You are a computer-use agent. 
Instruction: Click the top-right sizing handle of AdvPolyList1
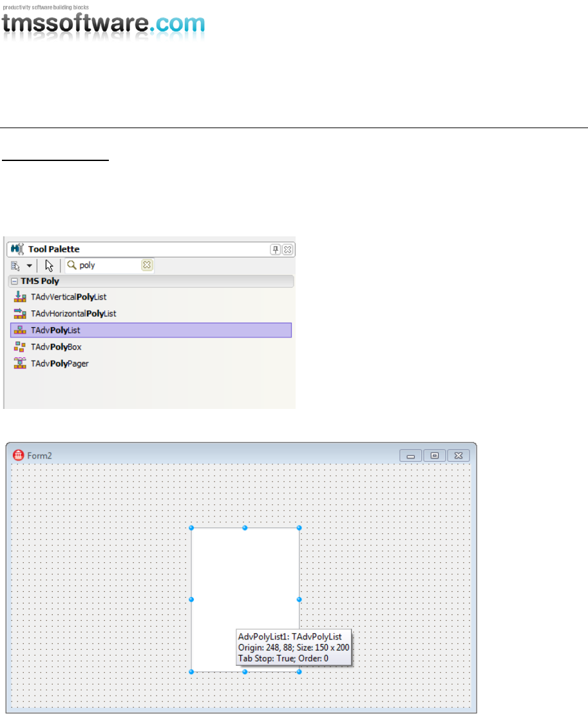pyautogui.click(x=299, y=528)
